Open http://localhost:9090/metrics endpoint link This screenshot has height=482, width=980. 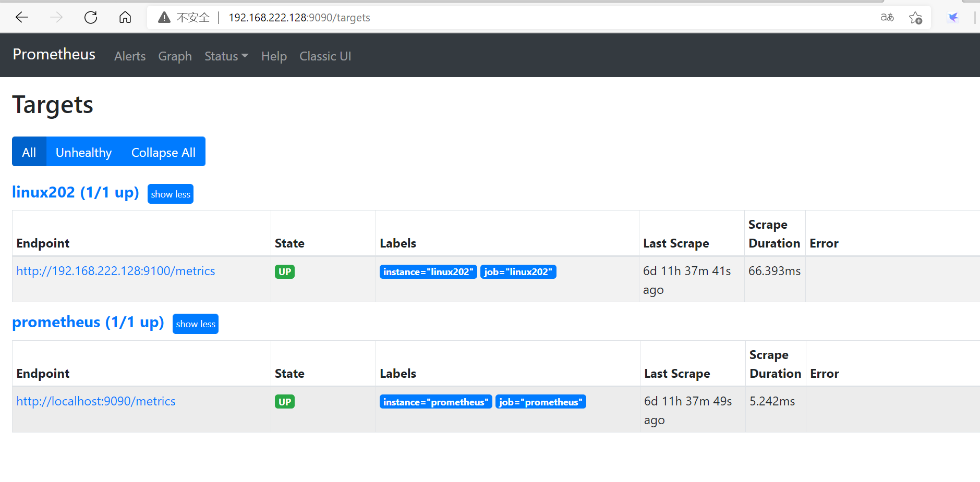coord(96,401)
